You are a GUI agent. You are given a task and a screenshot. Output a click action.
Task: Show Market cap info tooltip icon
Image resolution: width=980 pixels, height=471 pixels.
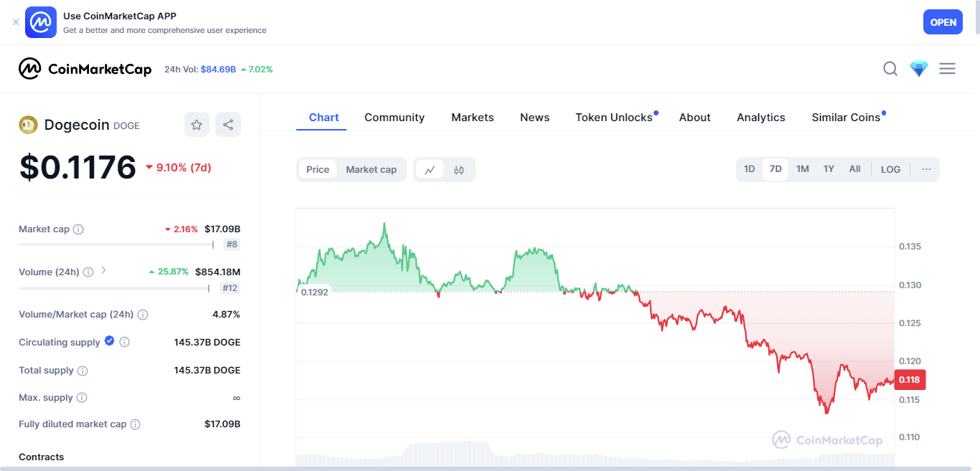pos(78,229)
